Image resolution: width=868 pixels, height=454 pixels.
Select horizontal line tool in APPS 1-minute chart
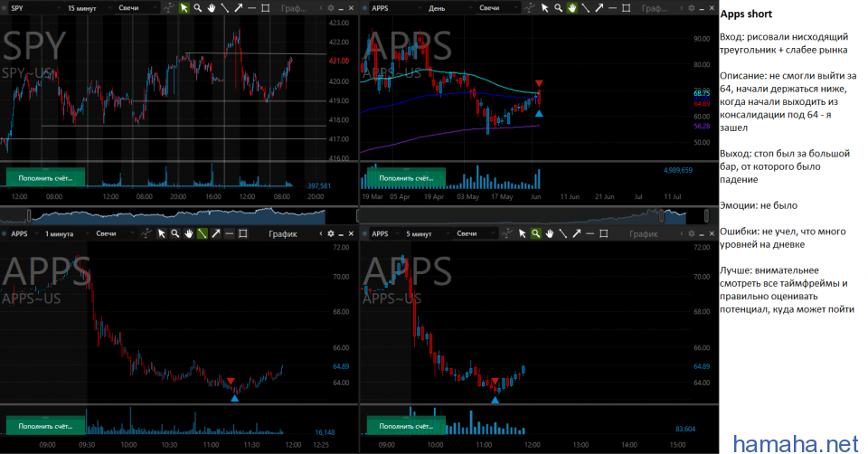pos(229,233)
